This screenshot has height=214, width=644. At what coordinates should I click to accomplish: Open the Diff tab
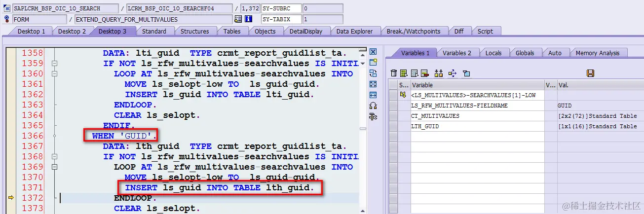click(x=459, y=31)
